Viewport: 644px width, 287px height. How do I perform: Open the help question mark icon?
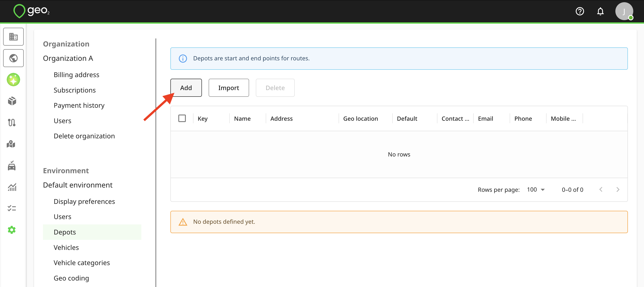(x=580, y=11)
